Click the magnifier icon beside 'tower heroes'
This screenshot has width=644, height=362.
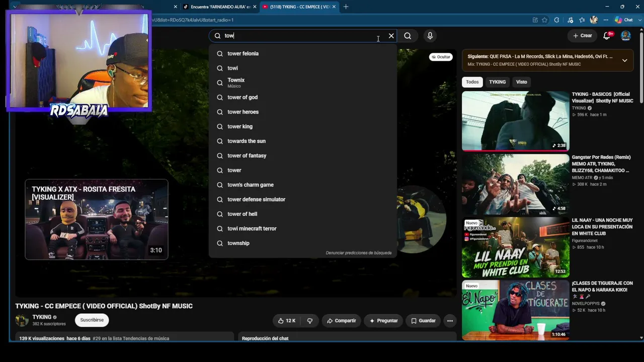coord(220,112)
